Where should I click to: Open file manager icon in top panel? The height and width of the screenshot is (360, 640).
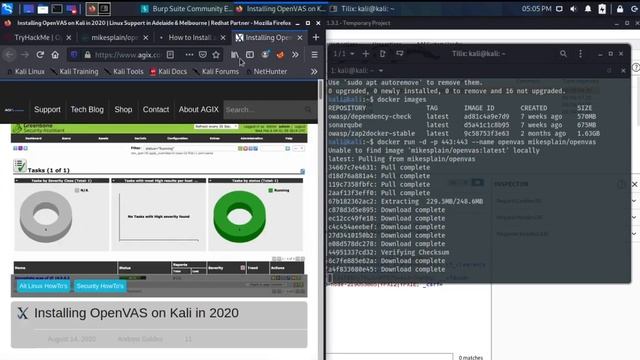coord(42,9)
